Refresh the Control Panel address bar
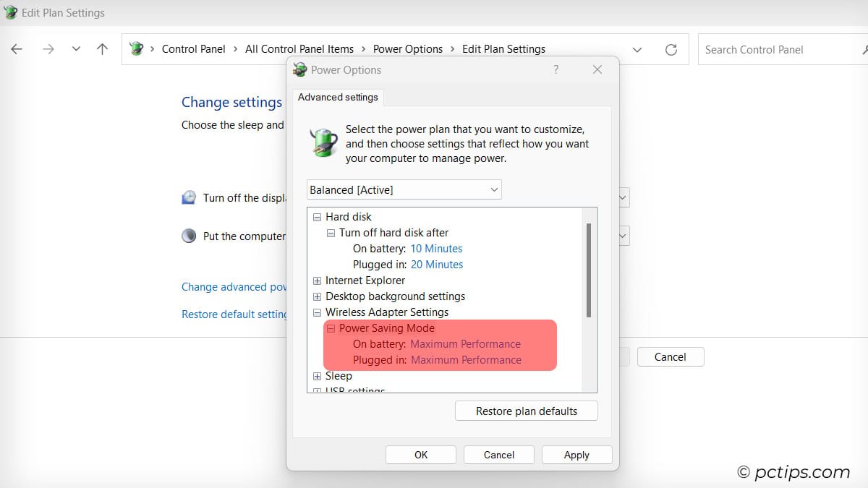Image resolution: width=868 pixels, height=488 pixels. [x=671, y=49]
